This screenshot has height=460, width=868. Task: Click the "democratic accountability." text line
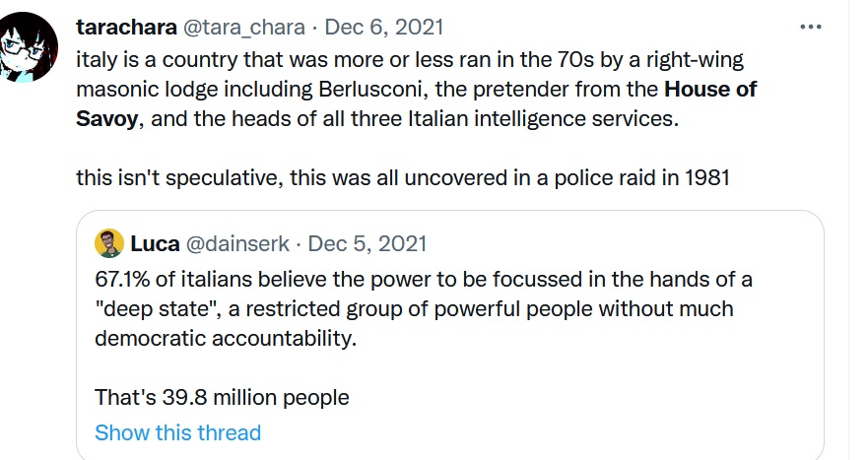click(225, 337)
